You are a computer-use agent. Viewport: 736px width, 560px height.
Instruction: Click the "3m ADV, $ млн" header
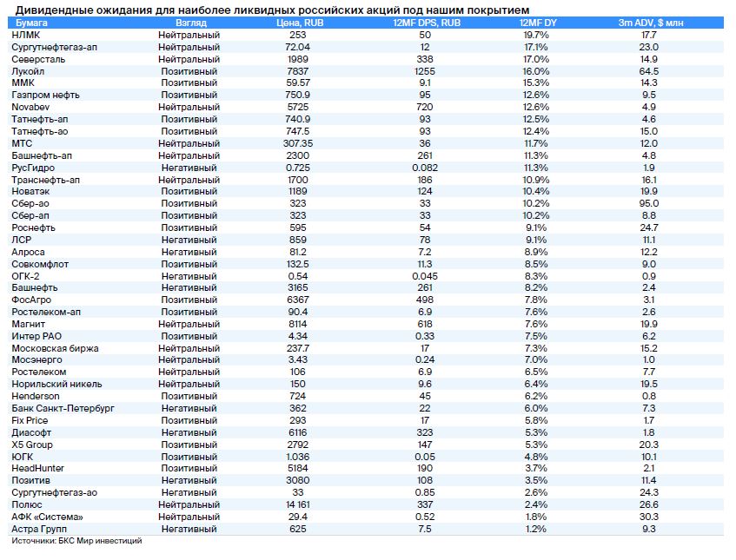coord(651,23)
